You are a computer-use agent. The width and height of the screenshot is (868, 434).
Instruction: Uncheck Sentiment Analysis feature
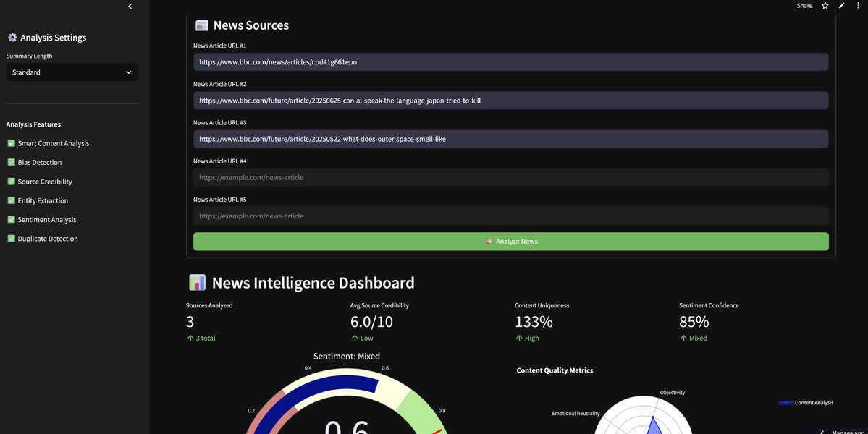tap(11, 219)
